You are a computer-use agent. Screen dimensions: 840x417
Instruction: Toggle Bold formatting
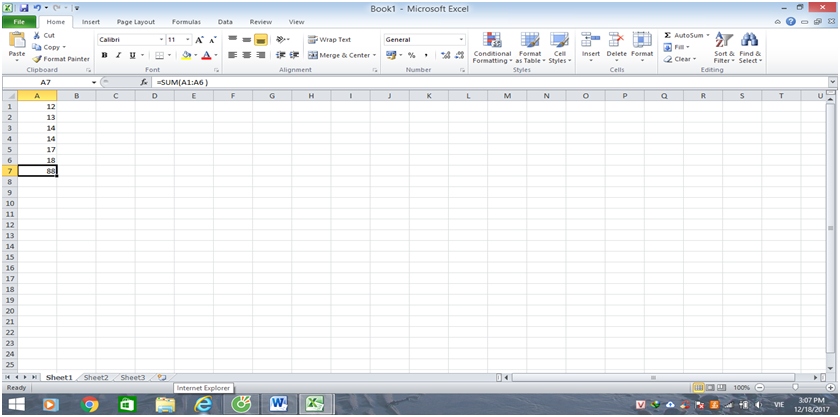pyautogui.click(x=103, y=55)
